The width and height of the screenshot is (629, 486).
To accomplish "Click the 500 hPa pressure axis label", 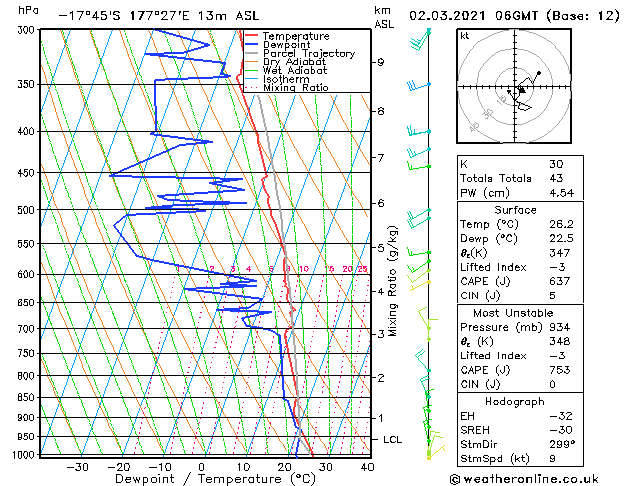I will (28, 210).
